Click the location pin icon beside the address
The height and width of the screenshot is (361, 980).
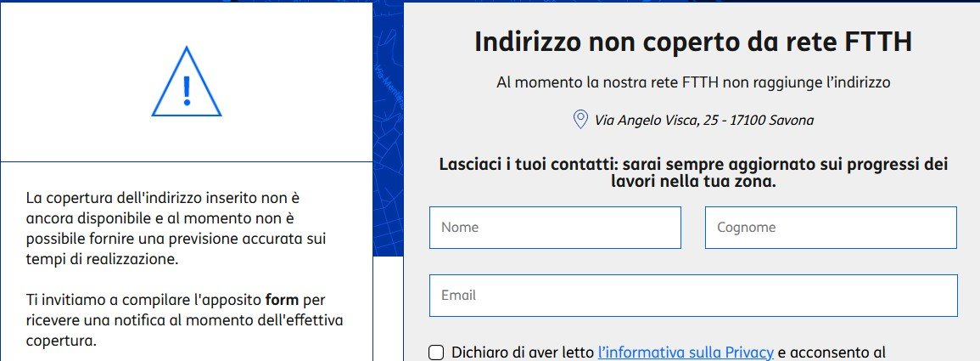click(x=581, y=120)
